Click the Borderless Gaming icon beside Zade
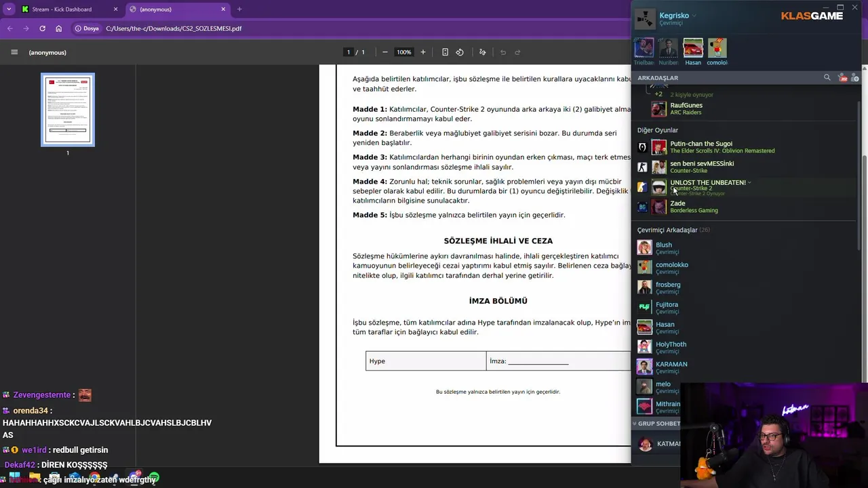 pos(642,207)
